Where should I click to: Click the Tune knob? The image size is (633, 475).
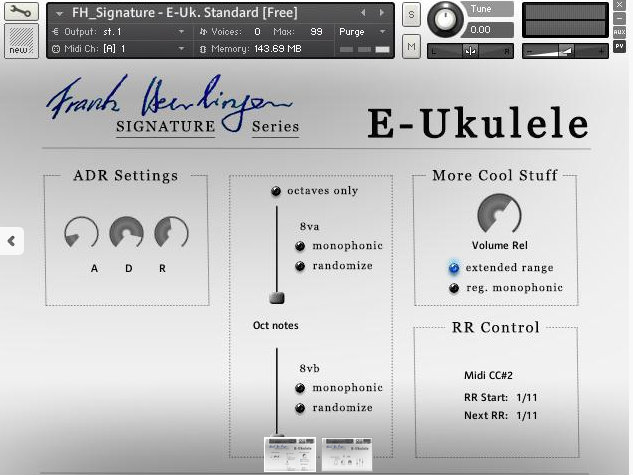[x=445, y=20]
